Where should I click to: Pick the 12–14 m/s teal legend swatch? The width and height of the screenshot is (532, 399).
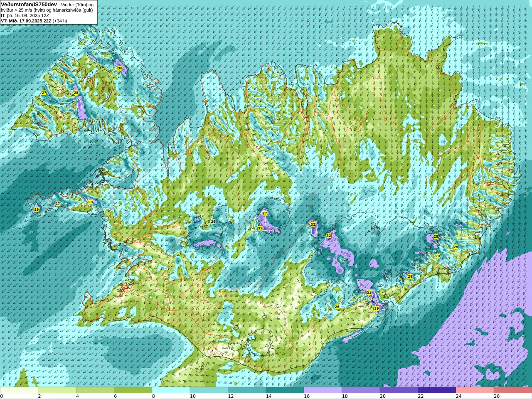click(247, 390)
